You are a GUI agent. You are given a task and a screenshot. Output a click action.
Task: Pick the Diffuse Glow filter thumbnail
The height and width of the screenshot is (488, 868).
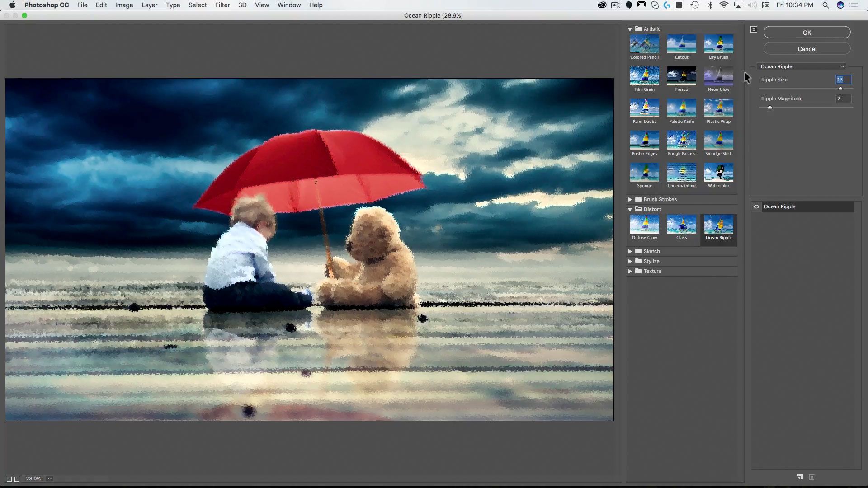pos(644,225)
